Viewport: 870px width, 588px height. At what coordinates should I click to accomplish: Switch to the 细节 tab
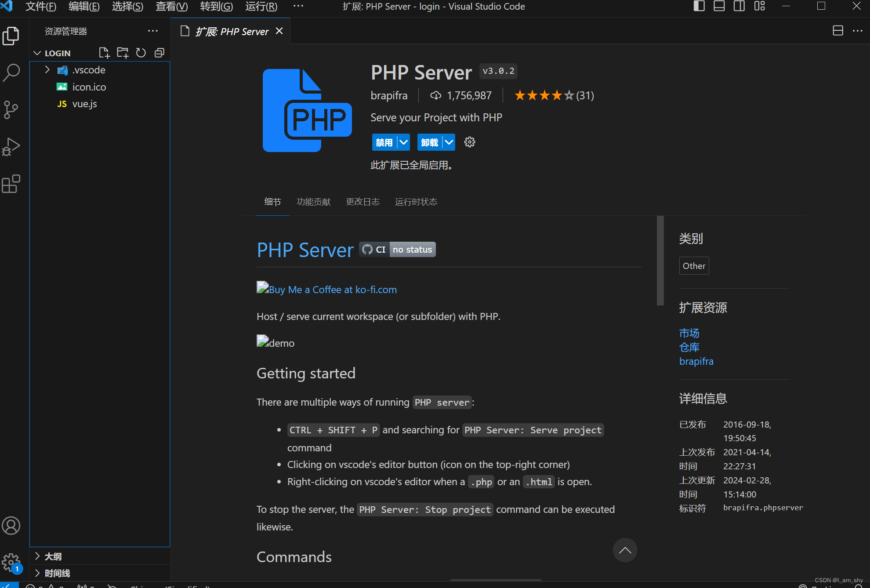coord(273,202)
